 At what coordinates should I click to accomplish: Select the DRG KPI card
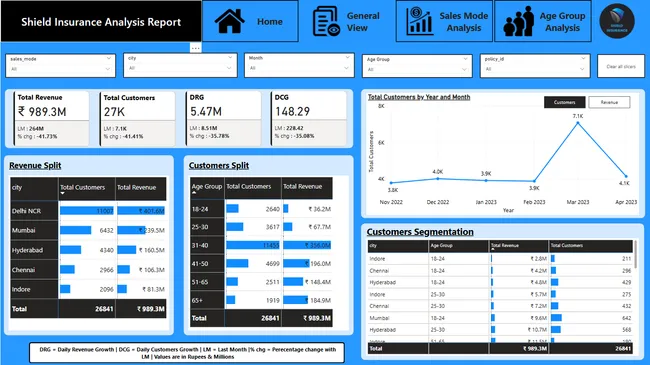(x=223, y=118)
